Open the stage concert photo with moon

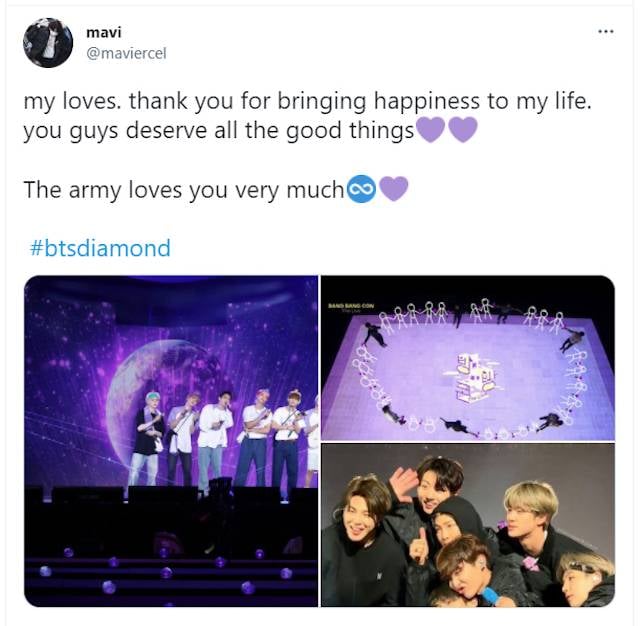tap(171, 441)
